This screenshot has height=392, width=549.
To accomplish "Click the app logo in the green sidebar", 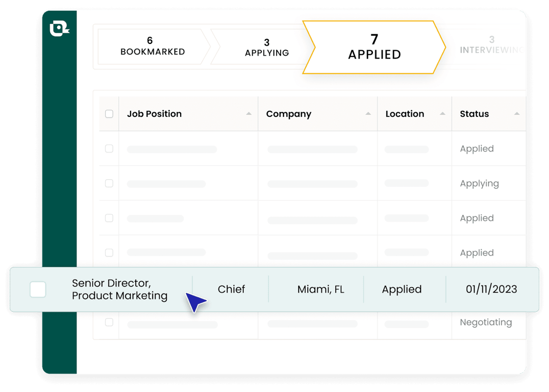I will coord(60,29).
